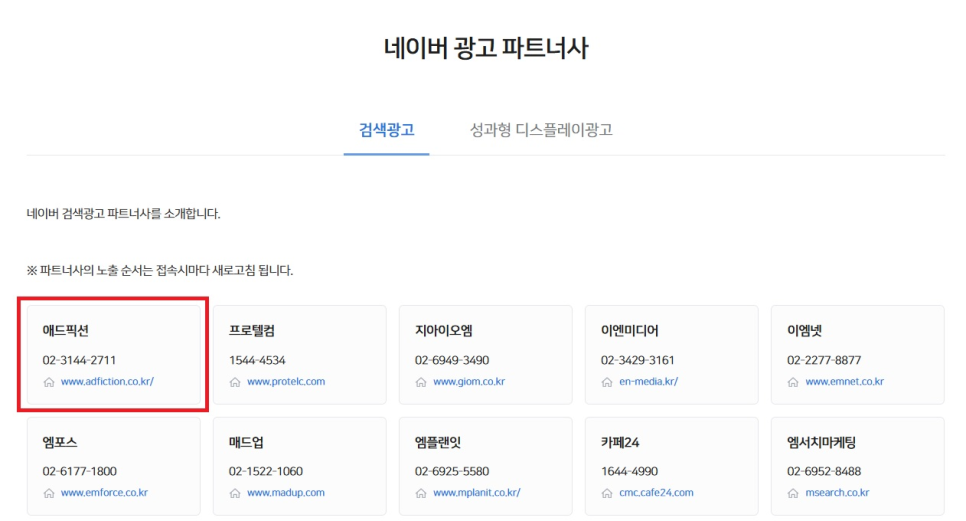Select the 애드픽션 partner name
The image size is (966, 521).
click(x=65, y=330)
